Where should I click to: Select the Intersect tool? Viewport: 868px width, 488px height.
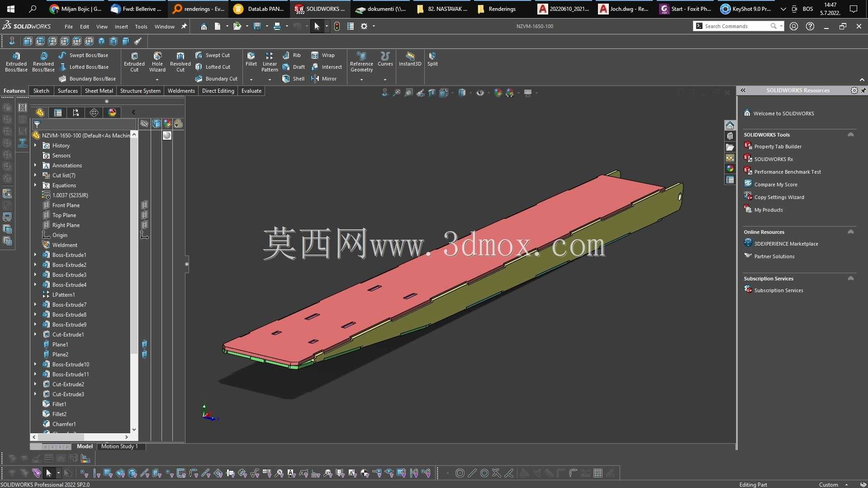pos(327,67)
